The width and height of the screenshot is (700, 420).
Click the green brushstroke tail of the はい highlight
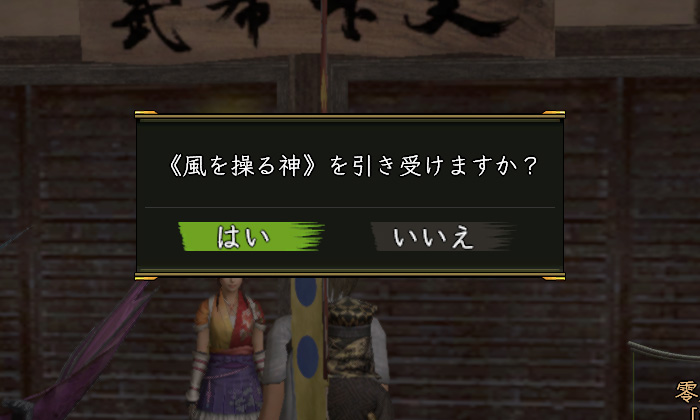pyautogui.click(x=308, y=236)
